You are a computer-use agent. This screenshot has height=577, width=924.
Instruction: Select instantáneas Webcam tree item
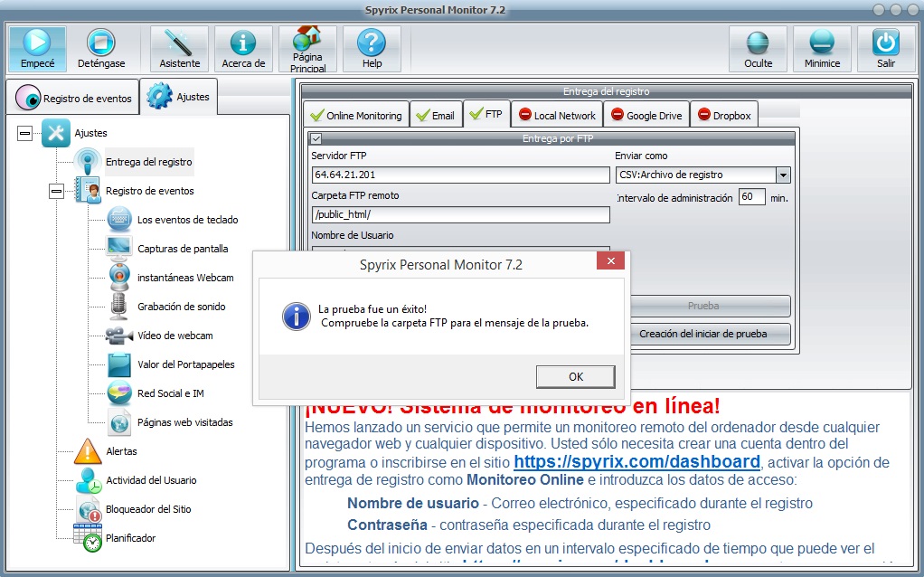(x=185, y=278)
